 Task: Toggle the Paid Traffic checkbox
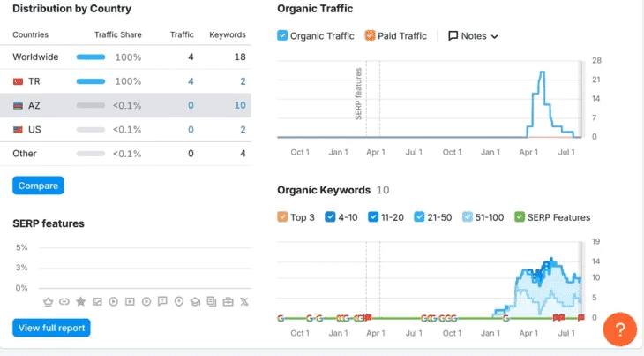tap(370, 35)
